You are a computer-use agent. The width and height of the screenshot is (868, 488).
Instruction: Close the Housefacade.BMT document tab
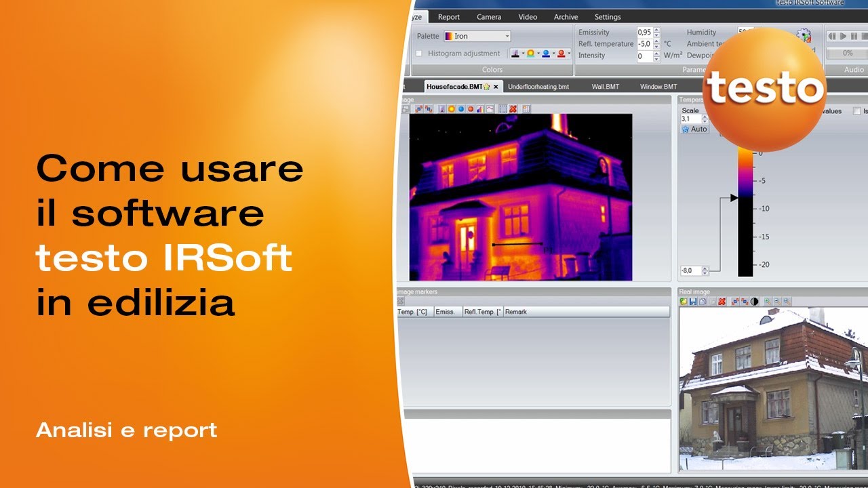pos(496,87)
